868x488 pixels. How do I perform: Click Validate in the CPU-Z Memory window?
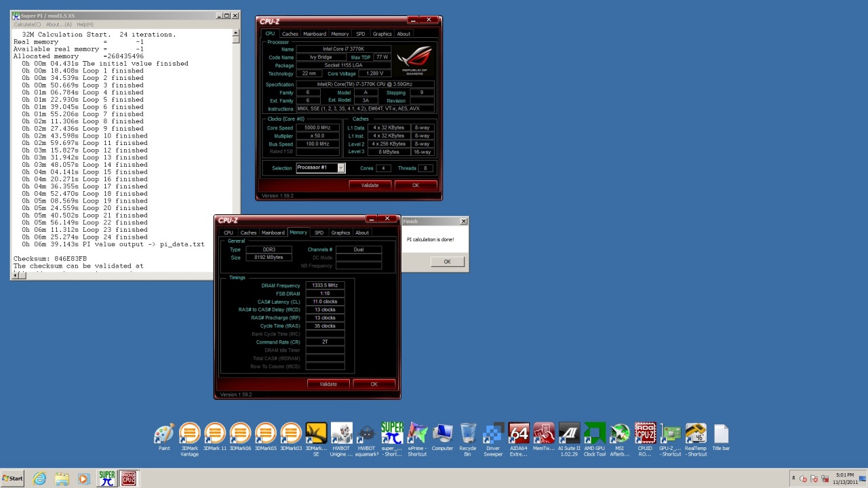tap(328, 384)
